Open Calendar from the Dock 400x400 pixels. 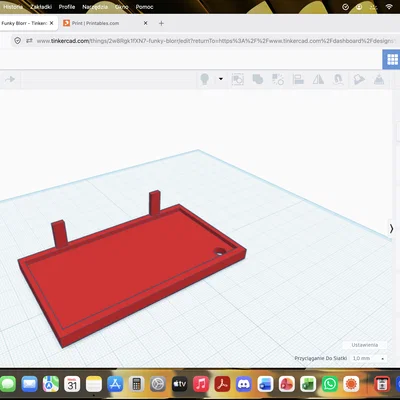point(72,384)
